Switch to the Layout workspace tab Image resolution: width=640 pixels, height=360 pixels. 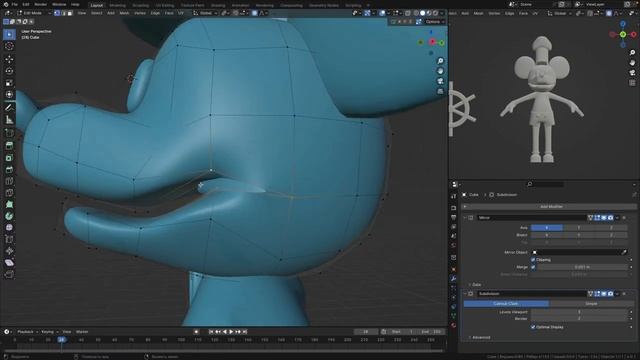coord(97,5)
